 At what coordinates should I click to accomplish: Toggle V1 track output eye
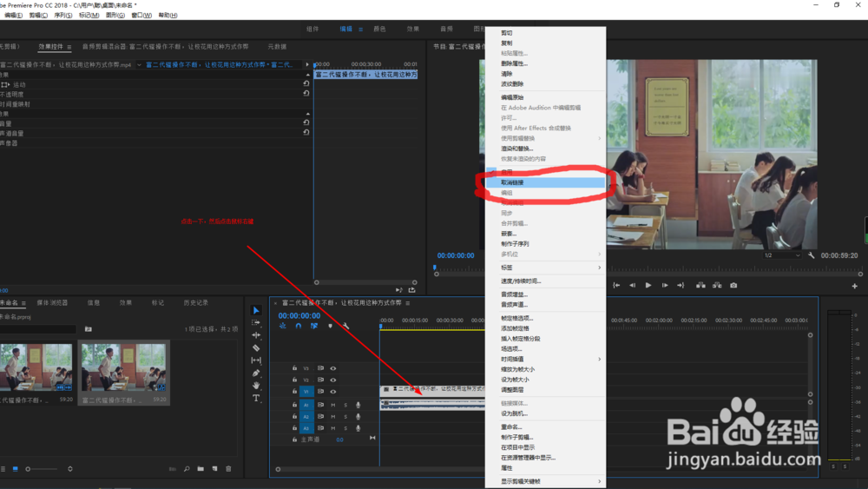coord(333,392)
